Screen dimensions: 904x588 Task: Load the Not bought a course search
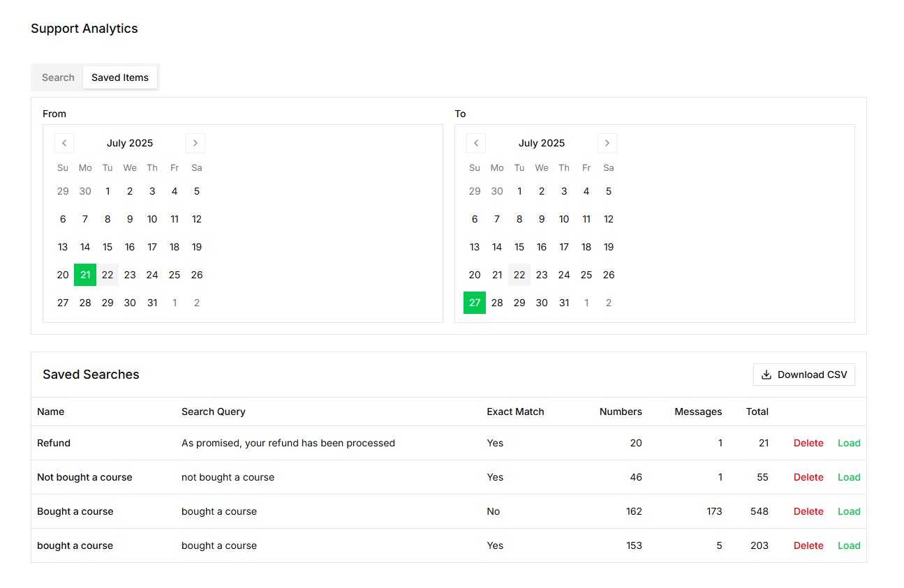click(x=849, y=477)
